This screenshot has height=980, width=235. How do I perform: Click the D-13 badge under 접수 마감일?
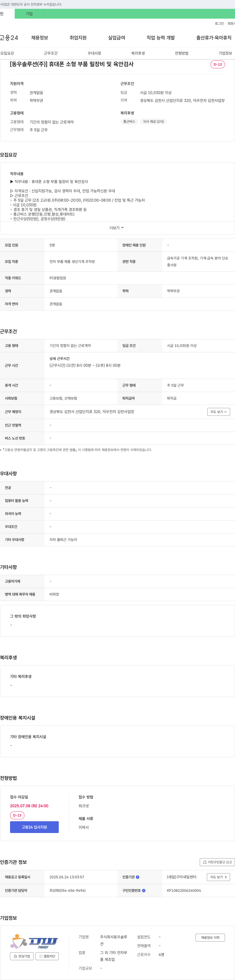pyautogui.click(x=17, y=815)
